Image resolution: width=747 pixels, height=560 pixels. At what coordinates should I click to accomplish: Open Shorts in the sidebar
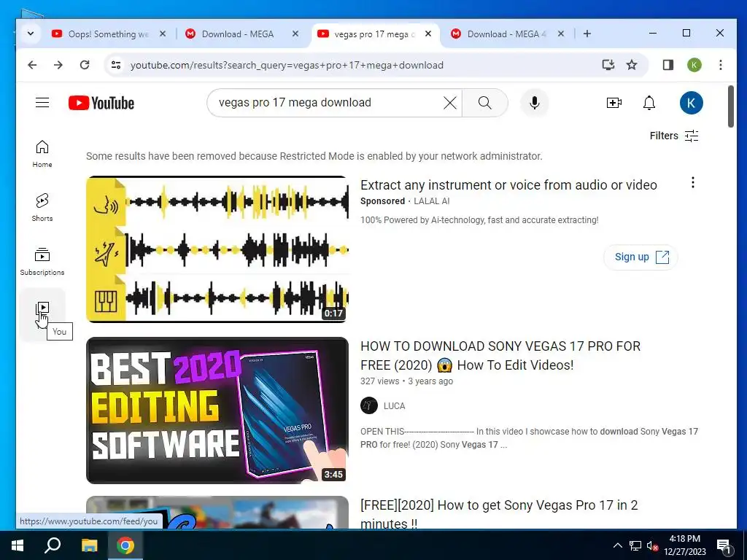point(42,208)
